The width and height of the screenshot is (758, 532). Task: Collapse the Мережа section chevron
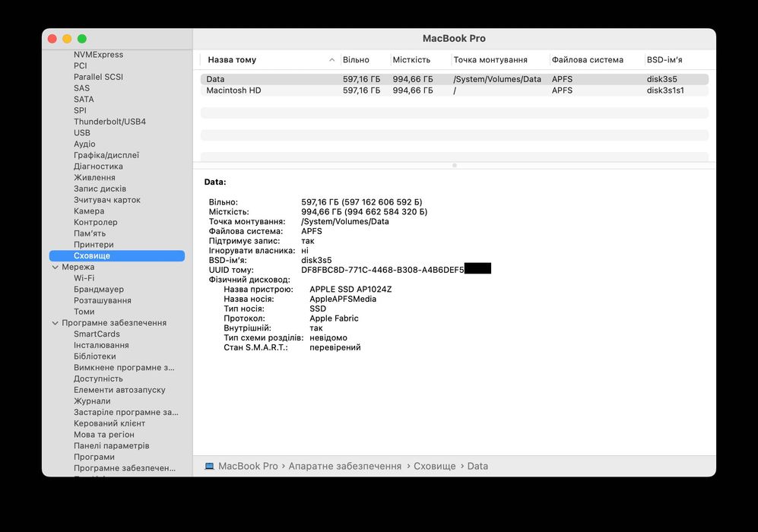pos(55,268)
